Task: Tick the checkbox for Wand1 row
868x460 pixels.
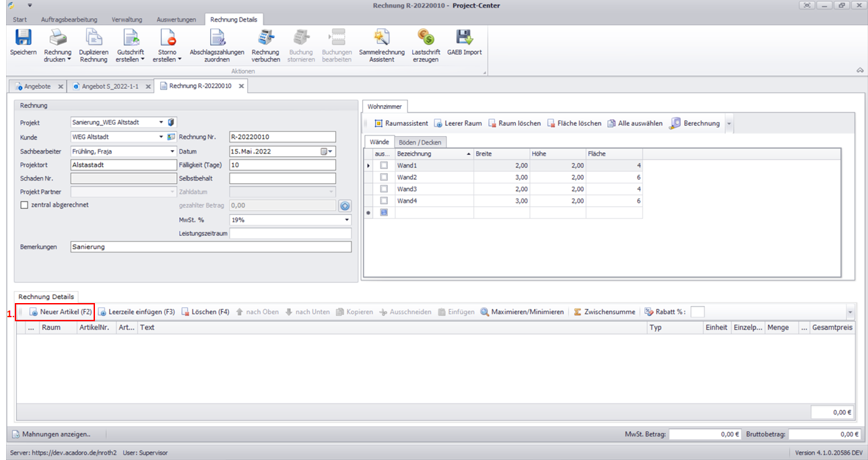Action: [384, 166]
